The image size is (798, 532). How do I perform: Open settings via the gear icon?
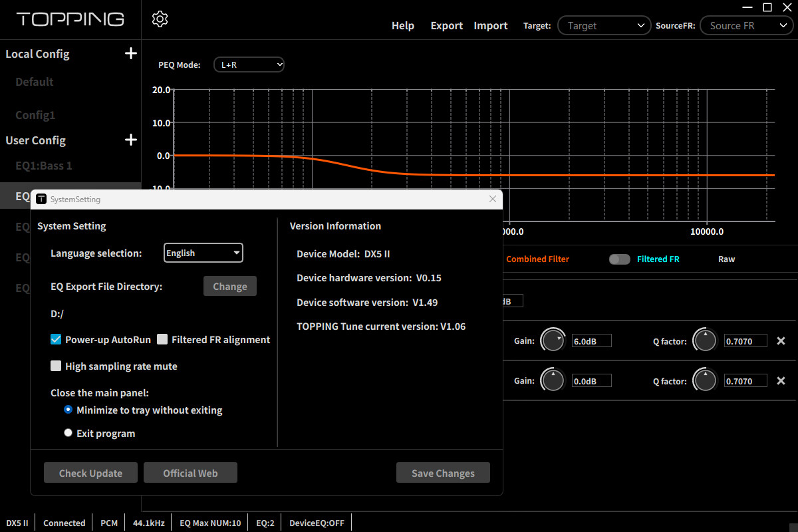(x=160, y=19)
